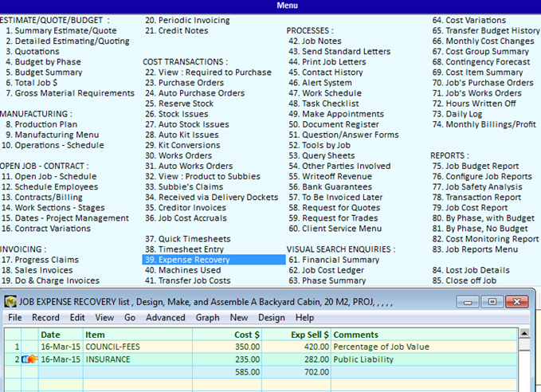Open 21. Credit Notes
This screenshot has width=541, height=392.
(176, 31)
